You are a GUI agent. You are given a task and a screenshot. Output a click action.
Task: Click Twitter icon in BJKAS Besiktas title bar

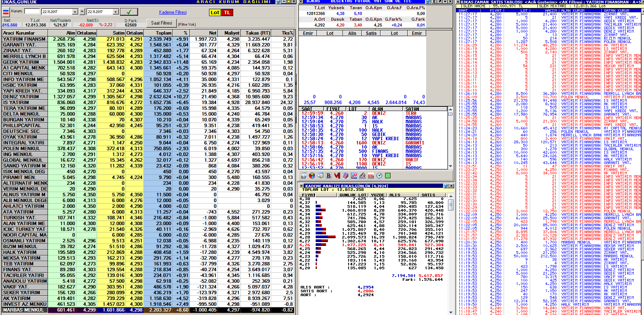point(429,2)
